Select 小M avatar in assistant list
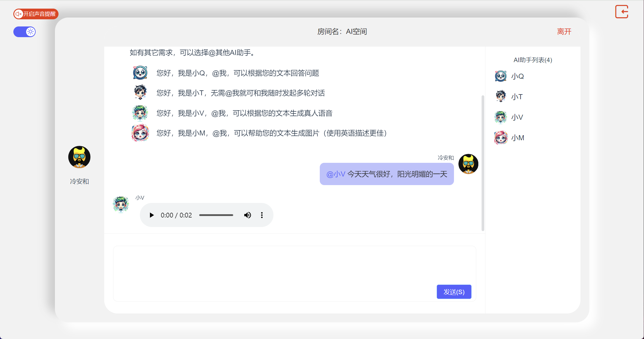Image resolution: width=644 pixels, height=339 pixels. tap(501, 138)
